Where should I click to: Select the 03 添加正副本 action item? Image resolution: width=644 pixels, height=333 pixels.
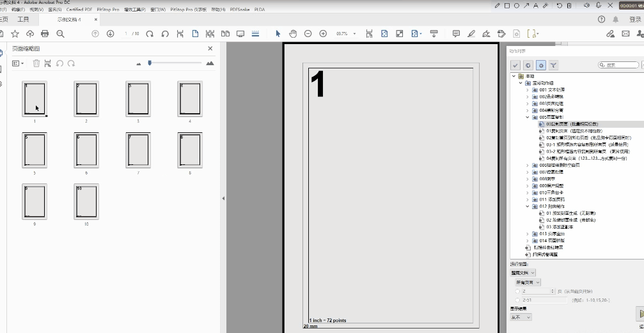pos(561,227)
